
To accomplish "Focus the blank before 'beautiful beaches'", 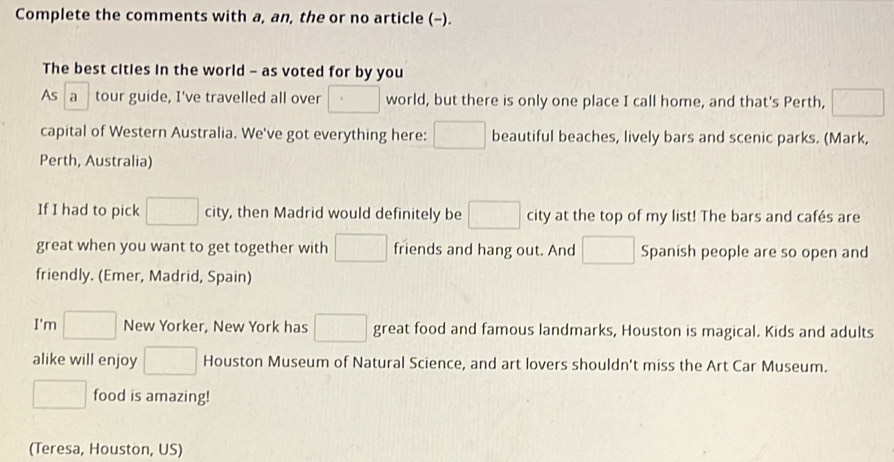I will click(x=460, y=135).
